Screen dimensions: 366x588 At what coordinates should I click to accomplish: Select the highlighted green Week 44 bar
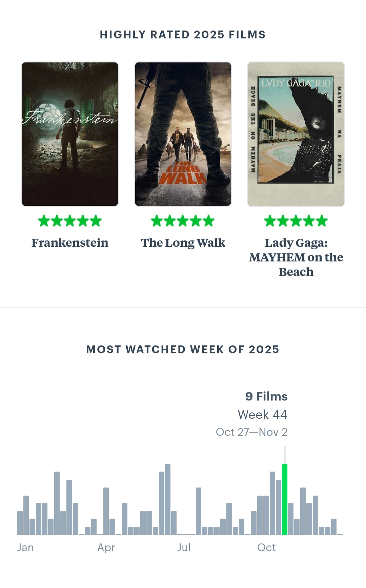coord(285,499)
